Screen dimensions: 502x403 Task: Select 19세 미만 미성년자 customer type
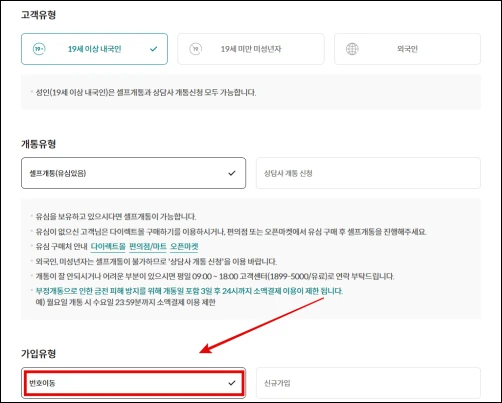(x=251, y=49)
